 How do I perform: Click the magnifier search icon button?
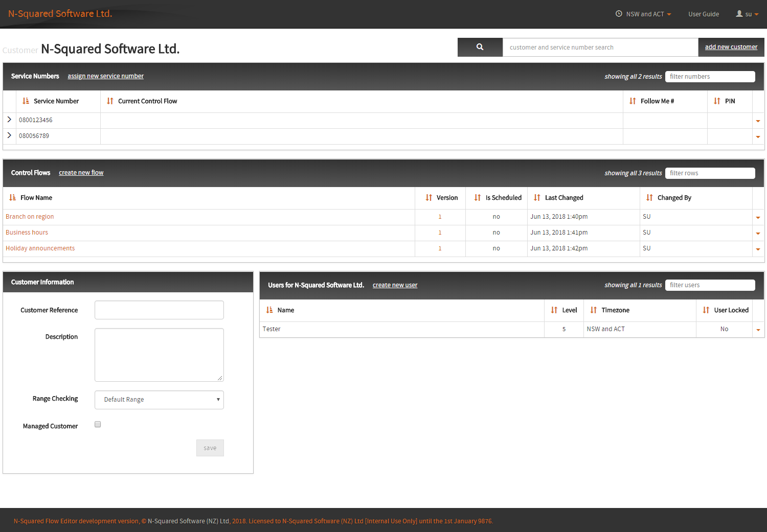(480, 47)
